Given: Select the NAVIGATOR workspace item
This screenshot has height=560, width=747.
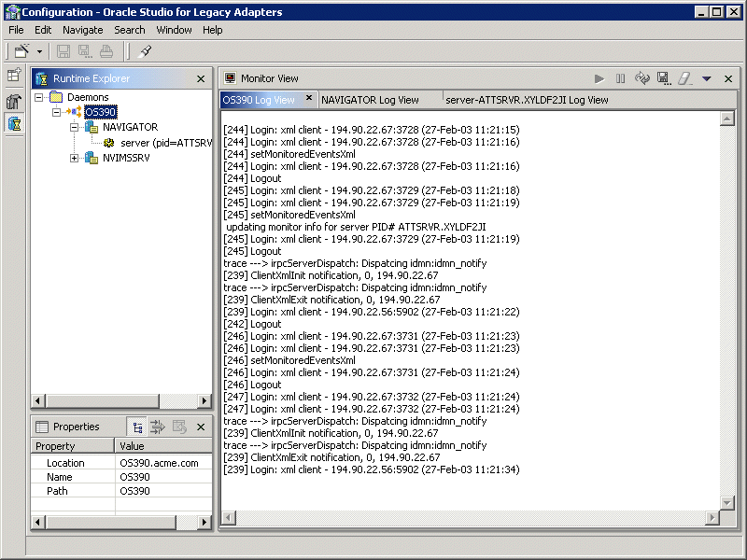Looking at the screenshot, I should click(x=130, y=127).
